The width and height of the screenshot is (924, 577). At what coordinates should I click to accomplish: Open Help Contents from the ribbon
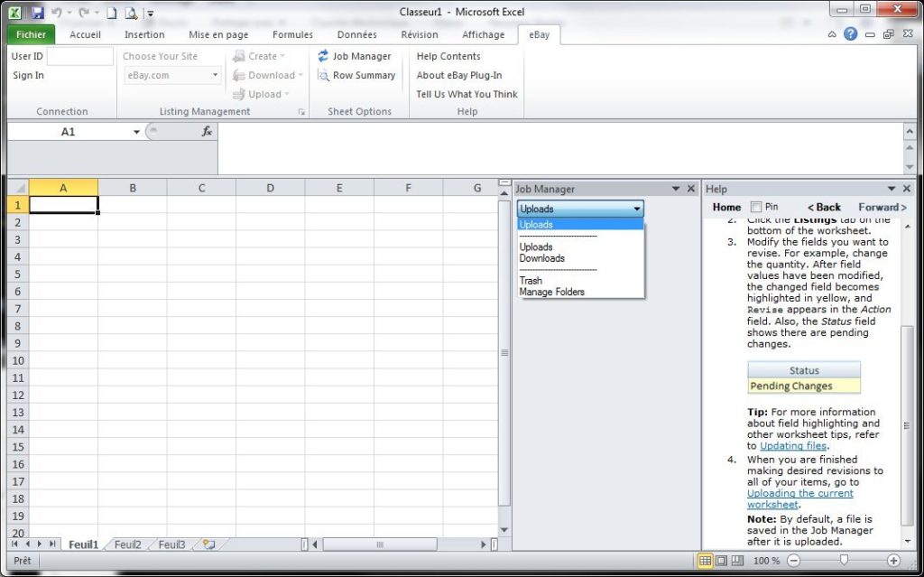pos(448,56)
